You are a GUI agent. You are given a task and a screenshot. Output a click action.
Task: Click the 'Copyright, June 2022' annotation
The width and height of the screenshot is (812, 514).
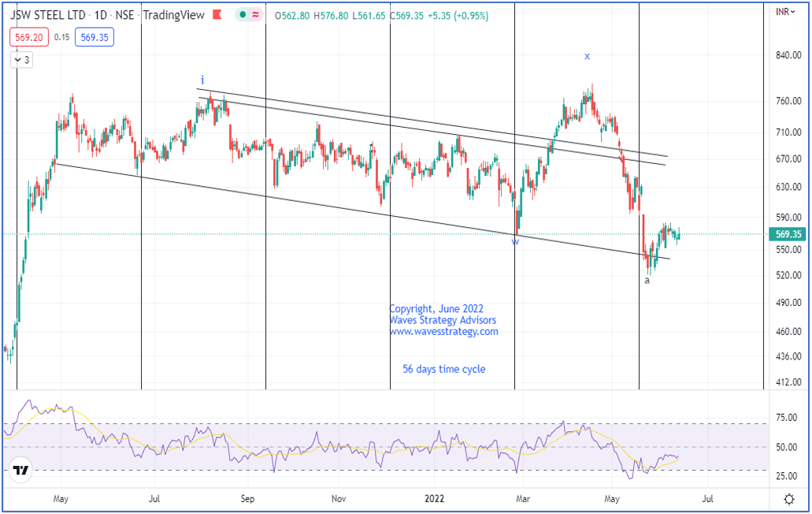click(x=436, y=309)
